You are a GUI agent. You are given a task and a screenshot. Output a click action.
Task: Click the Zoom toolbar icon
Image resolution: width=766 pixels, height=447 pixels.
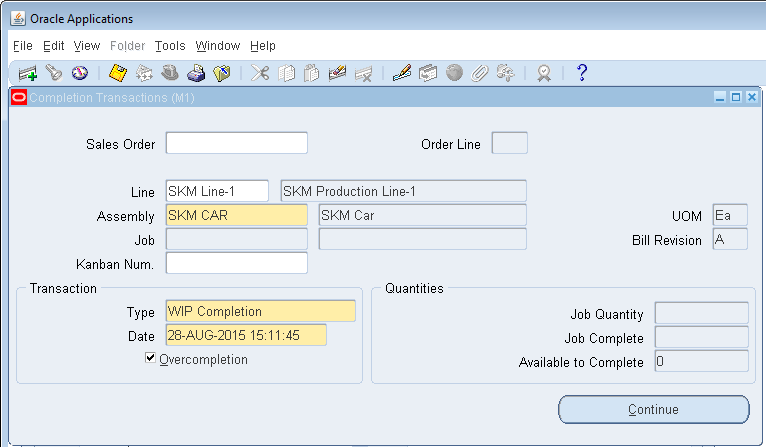427,73
